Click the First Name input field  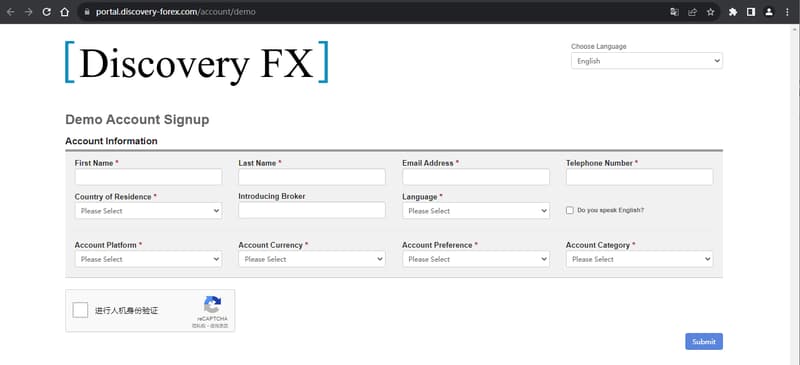(148, 177)
